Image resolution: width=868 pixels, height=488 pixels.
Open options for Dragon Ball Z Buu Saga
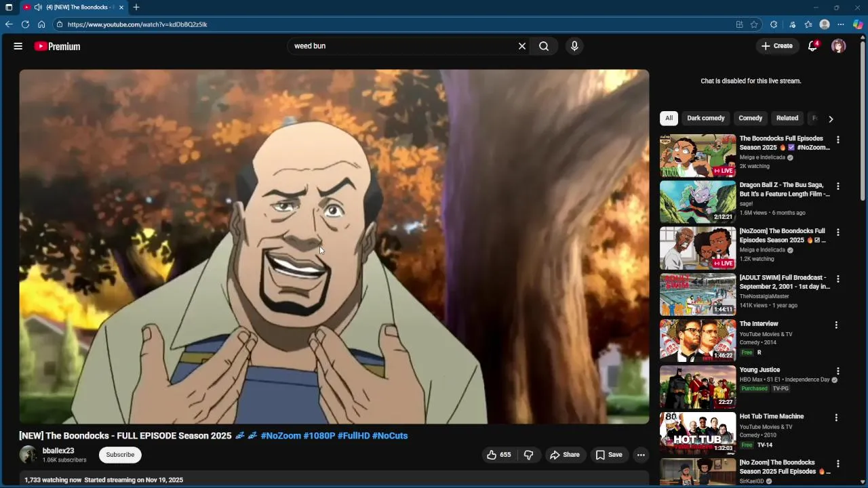click(838, 186)
